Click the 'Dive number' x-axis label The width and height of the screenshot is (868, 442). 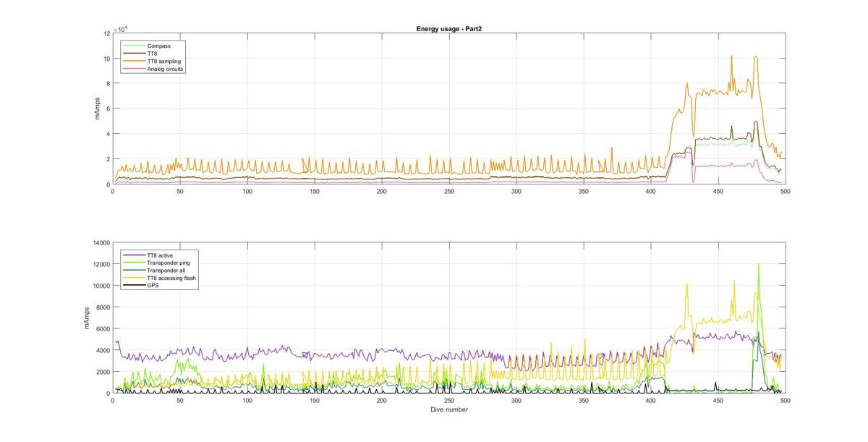coord(448,409)
